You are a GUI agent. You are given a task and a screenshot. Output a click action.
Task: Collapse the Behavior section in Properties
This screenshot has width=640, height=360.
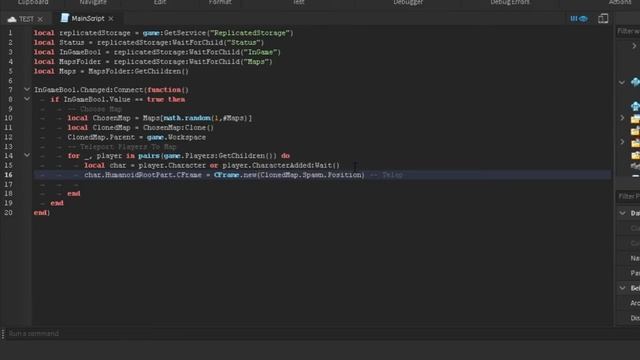[622, 288]
